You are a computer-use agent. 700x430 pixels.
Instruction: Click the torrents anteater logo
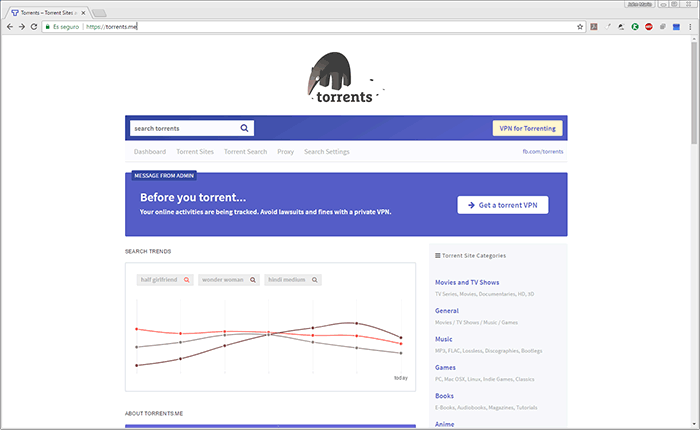(x=346, y=77)
